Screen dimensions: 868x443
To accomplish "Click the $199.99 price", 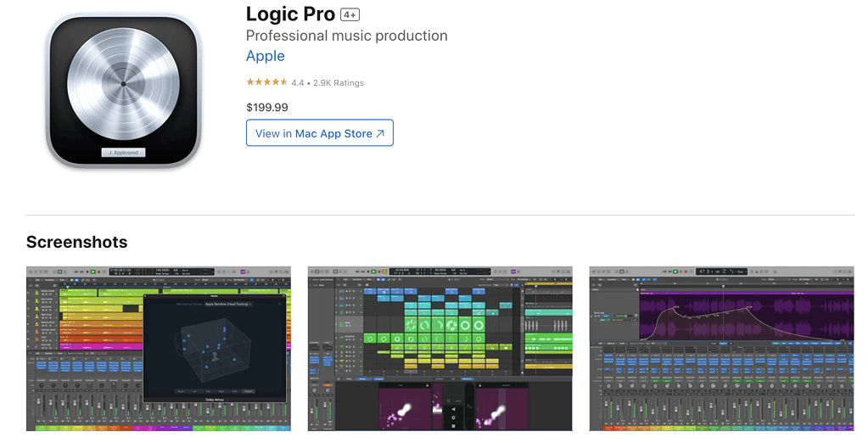I will [266, 108].
